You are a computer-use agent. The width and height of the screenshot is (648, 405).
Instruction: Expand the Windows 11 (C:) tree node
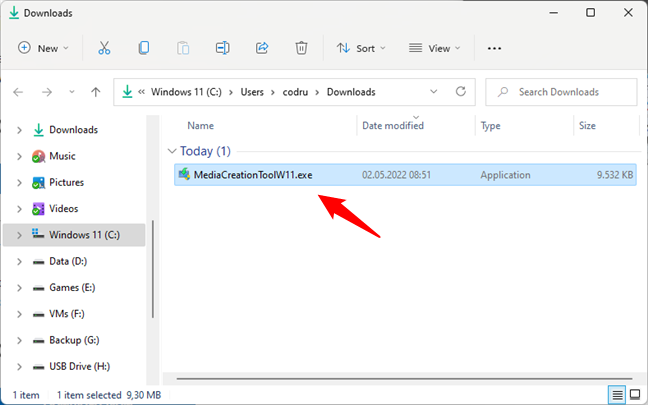tap(19, 235)
